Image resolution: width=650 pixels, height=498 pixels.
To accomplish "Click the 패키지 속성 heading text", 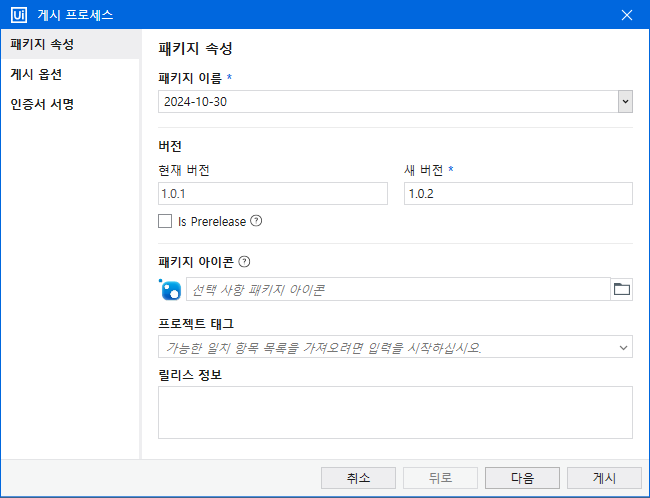I will [195, 49].
